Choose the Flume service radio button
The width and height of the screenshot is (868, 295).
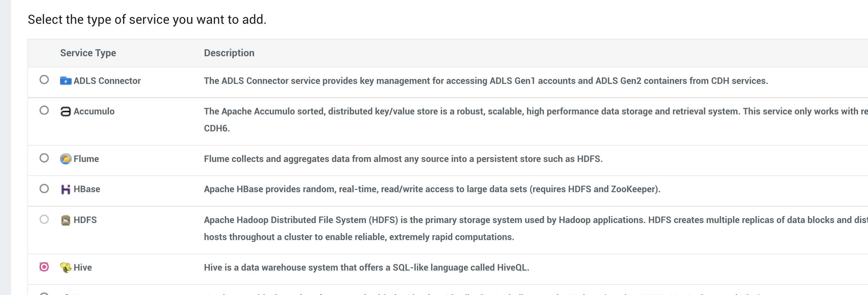pyautogui.click(x=44, y=158)
